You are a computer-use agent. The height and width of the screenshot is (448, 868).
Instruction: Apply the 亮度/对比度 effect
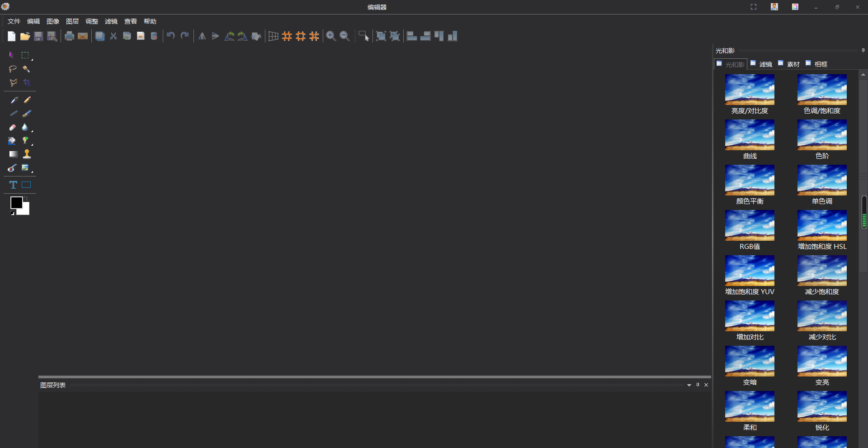(750, 95)
